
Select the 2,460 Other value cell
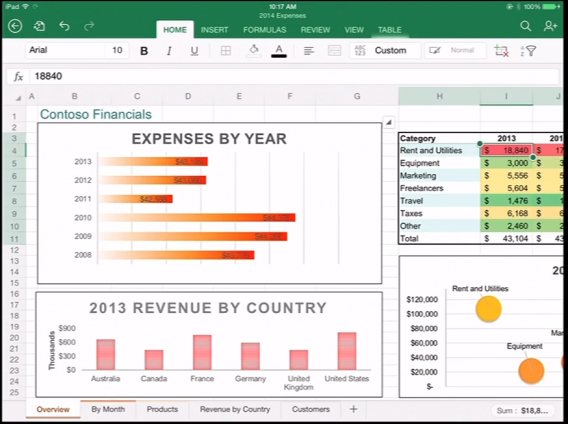coord(506,226)
